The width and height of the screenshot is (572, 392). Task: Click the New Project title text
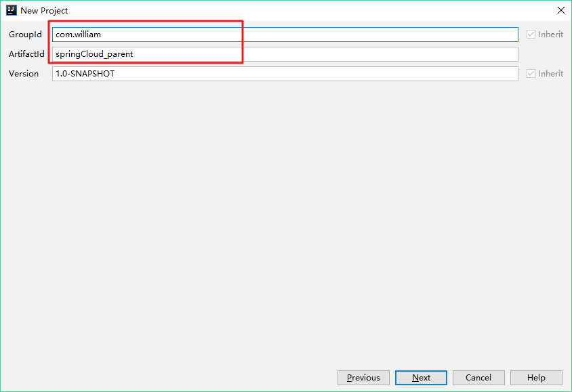click(x=44, y=11)
